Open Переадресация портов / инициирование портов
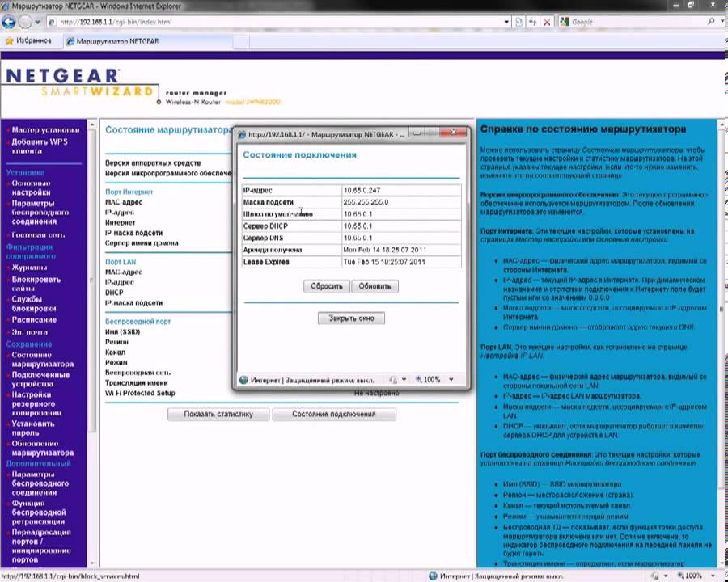Screen dimensions: 728x582 coord(41,546)
